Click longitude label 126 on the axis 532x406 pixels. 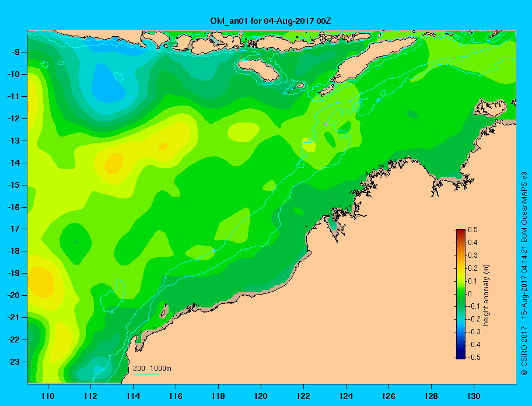coord(388,396)
